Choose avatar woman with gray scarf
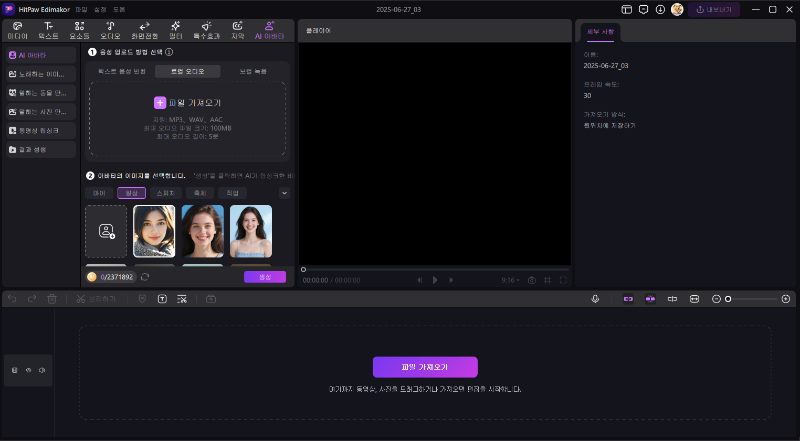Viewport: 800px width, 441px height. pyautogui.click(x=154, y=231)
